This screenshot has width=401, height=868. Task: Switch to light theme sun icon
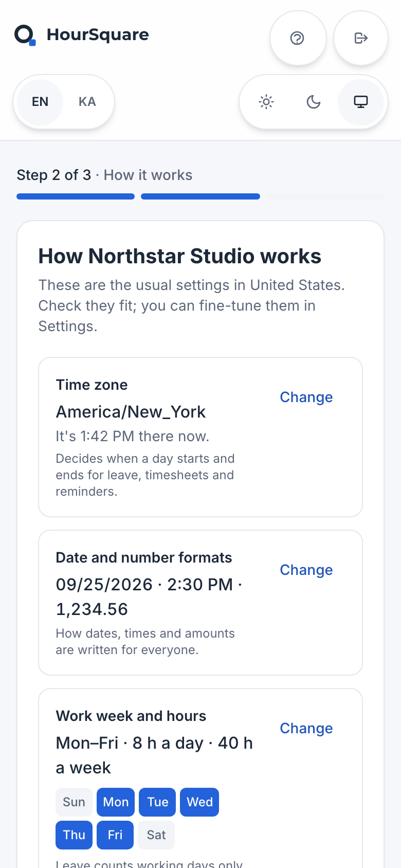(266, 102)
